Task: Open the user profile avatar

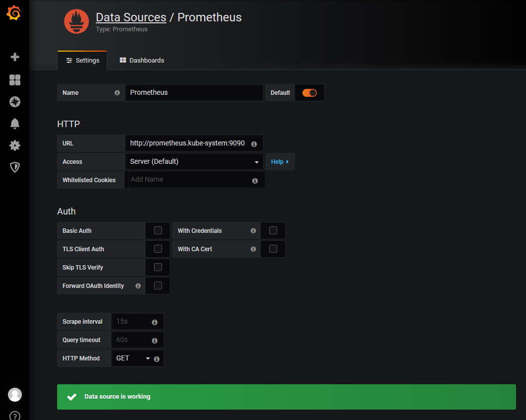Action: click(15, 395)
